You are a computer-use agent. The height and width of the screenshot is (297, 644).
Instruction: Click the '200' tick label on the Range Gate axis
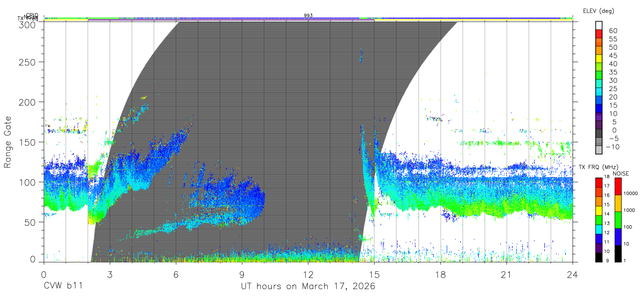pos(28,102)
